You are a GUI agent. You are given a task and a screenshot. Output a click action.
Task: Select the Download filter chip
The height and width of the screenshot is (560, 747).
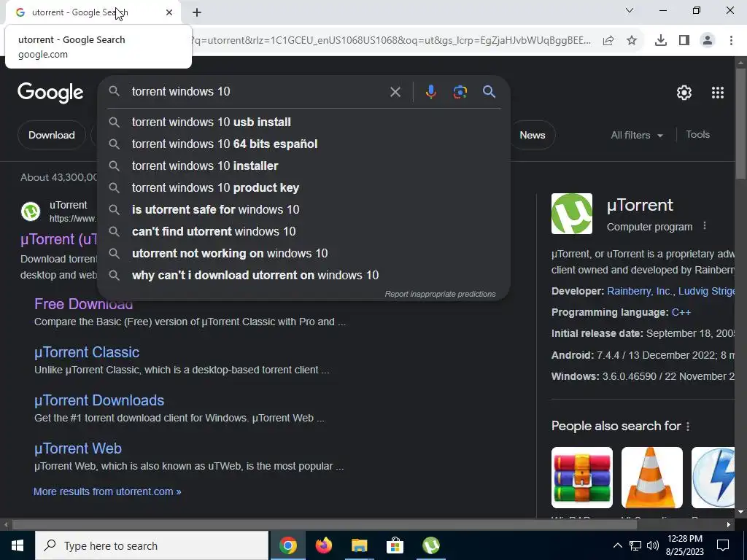pyautogui.click(x=52, y=135)
